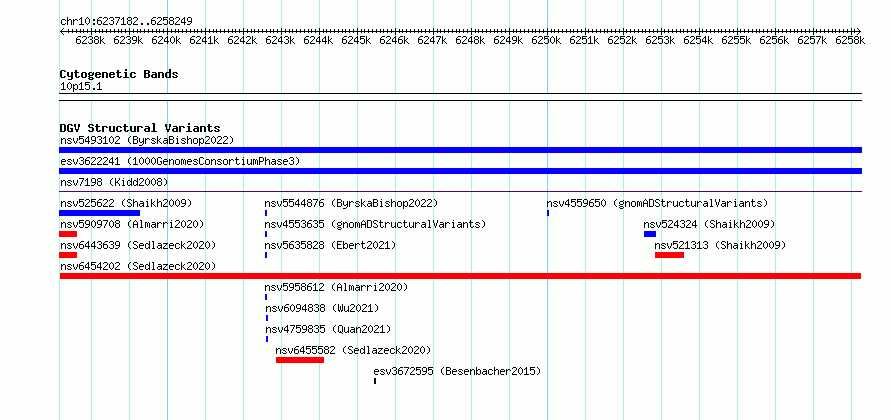The height and width of the screenshot is (420, 890).
Task: Click the chr10:6237182..6258249 coordinate label
Action: coord(126,22)
